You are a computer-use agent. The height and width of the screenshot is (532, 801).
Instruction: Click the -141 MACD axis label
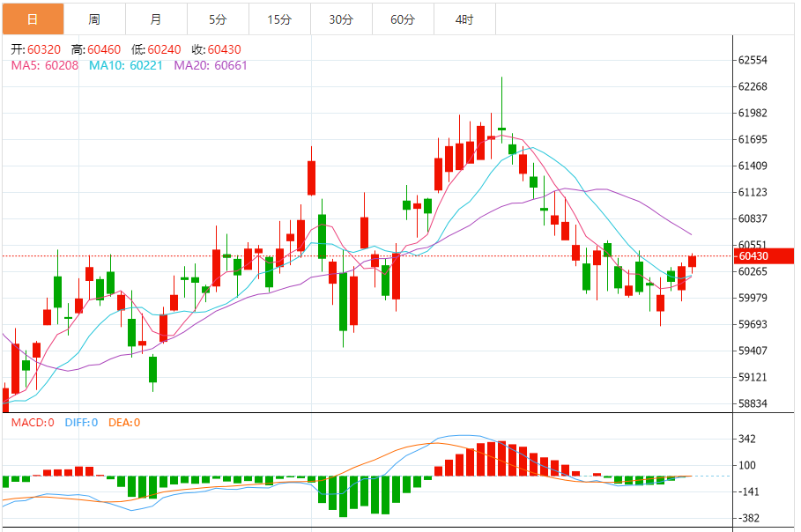tap(749, 492)
